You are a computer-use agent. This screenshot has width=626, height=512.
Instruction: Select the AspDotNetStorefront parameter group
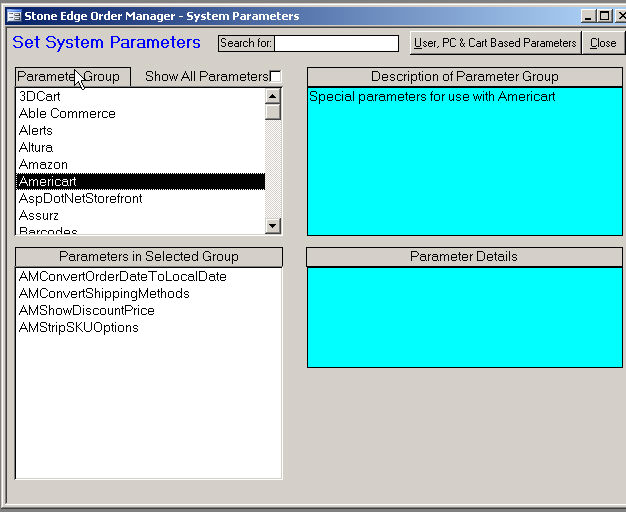[x=140, y=198]
